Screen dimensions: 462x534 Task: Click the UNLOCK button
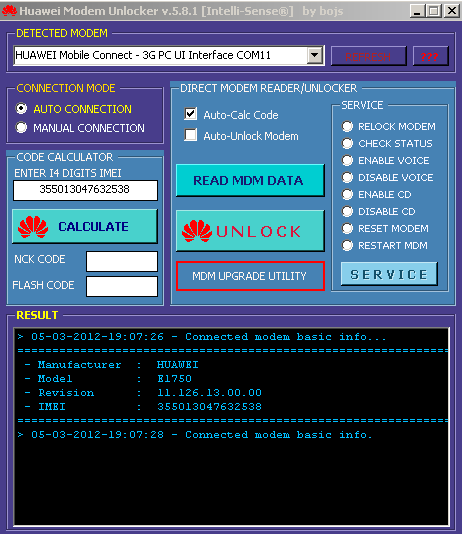click(250, 231)
